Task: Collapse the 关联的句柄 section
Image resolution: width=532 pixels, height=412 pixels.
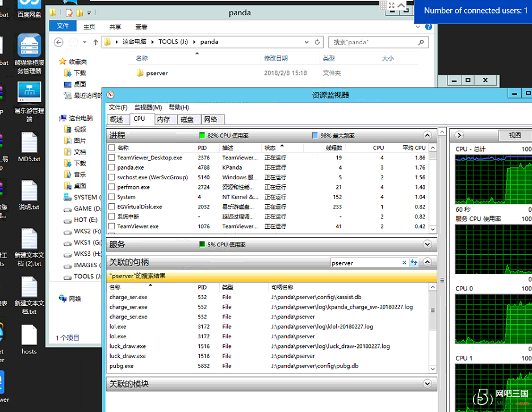Action: coord(427,262)
